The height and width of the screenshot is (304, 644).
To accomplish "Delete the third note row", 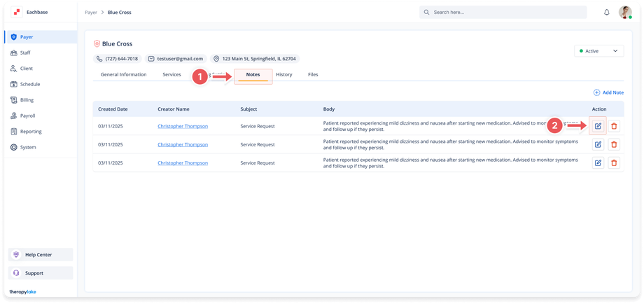I will (x=614, y=163).
